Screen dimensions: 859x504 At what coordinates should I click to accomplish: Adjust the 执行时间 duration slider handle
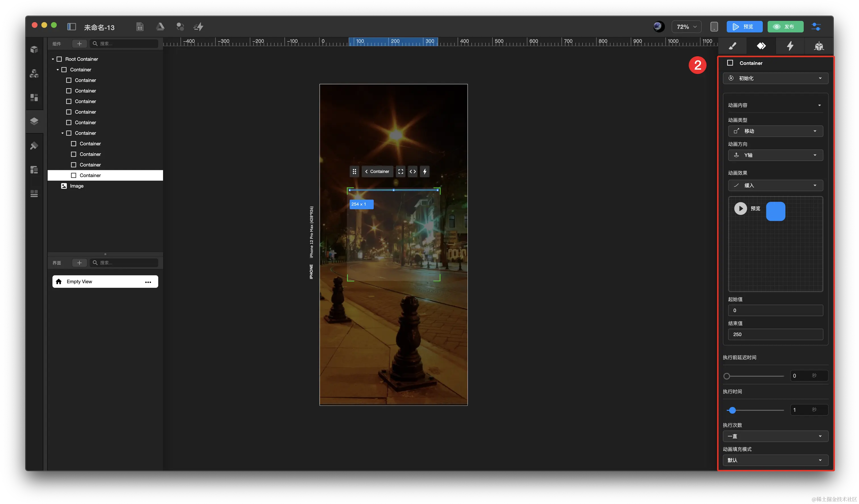pos(732,410)
